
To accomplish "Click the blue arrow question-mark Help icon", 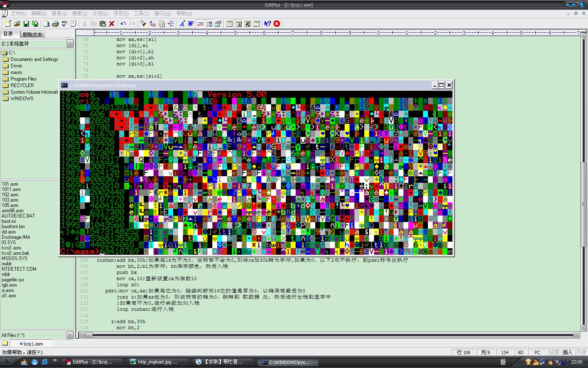I will click(x=267, y=24).
